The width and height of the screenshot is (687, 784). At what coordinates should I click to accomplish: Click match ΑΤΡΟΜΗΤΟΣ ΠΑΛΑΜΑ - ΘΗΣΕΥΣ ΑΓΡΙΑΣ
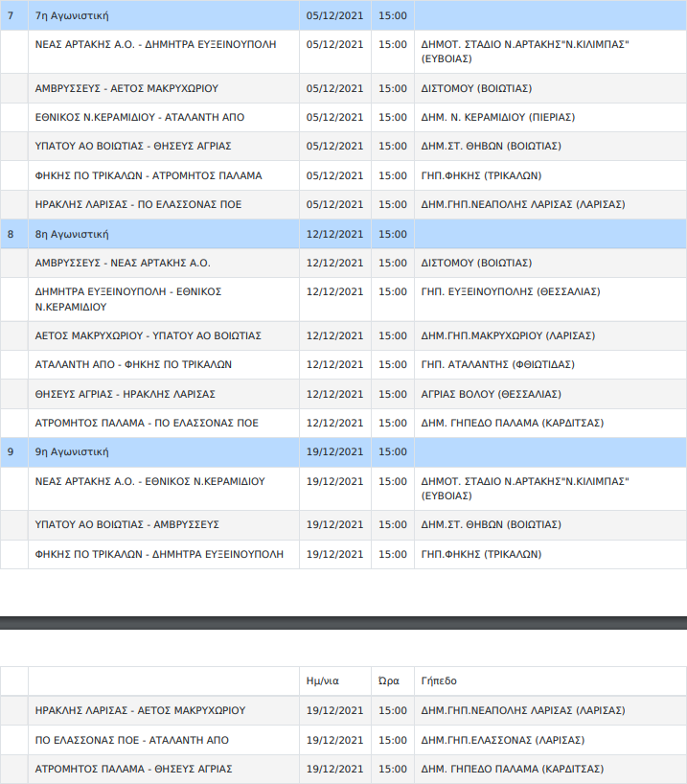133,769
